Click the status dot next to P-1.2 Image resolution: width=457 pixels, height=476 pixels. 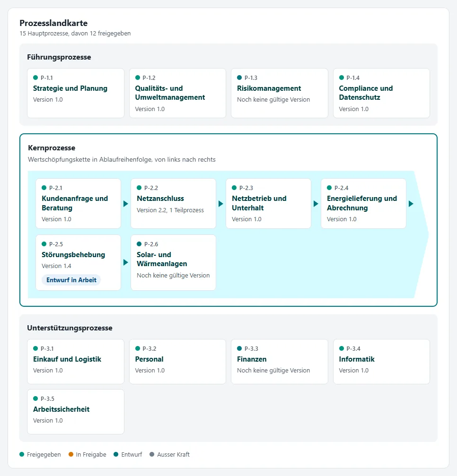click(138, 78)
